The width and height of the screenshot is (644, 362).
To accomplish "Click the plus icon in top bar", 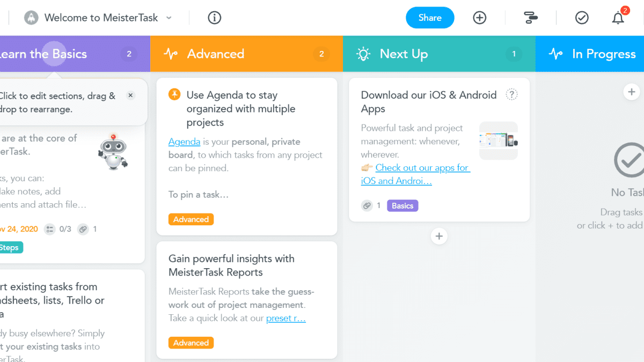I will (479, 18).
